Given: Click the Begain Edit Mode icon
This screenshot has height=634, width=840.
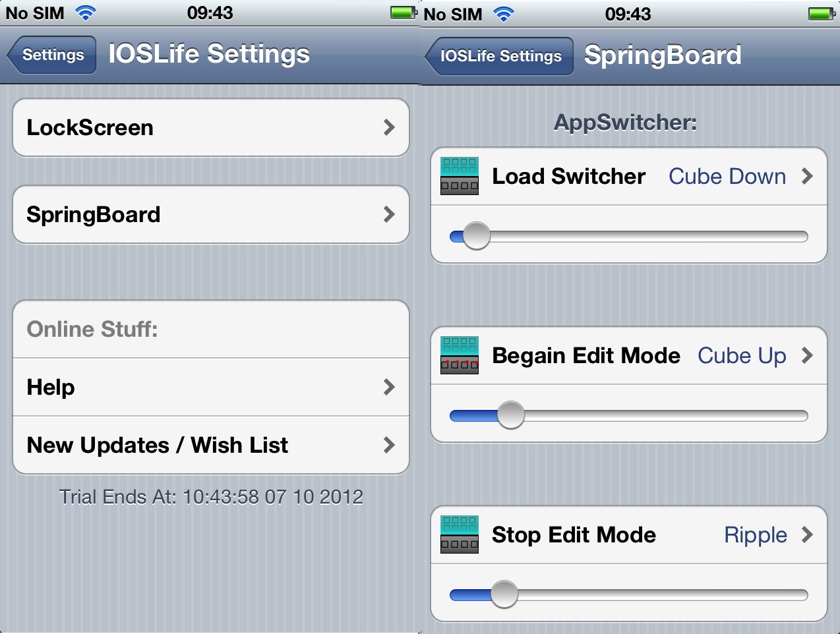Looking at the screenshot, I should tap(460, 355).
